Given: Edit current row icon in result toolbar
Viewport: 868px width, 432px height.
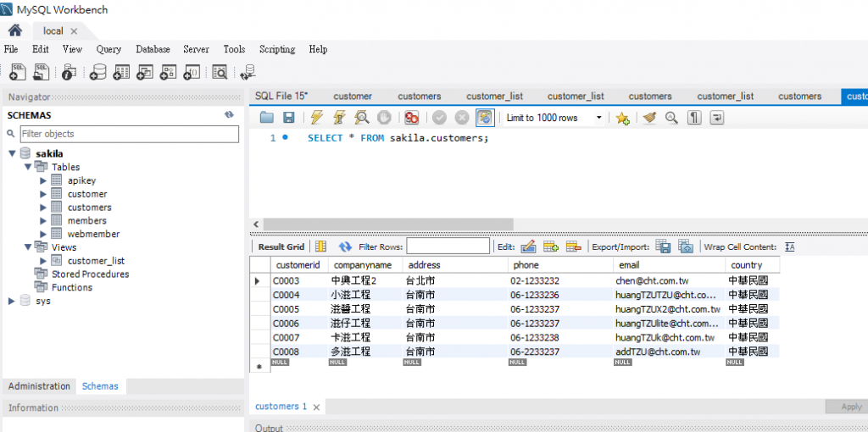Looking at the screenshot, I should pos(528,246).
